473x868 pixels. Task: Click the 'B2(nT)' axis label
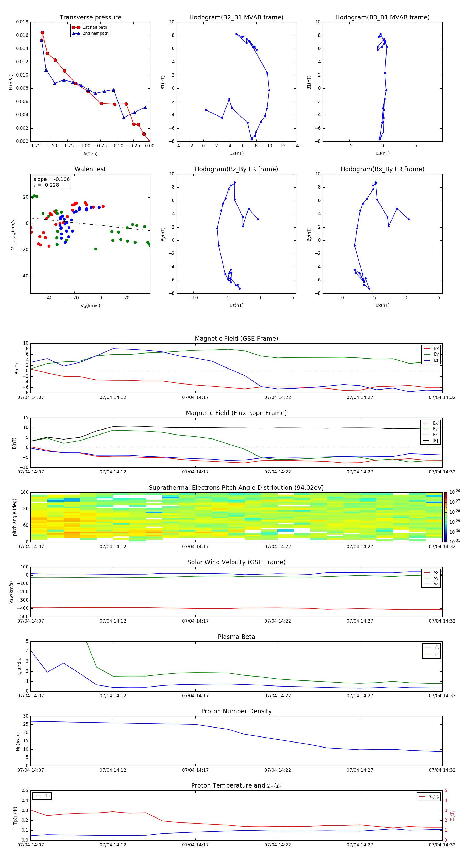[x=236, y=153]
